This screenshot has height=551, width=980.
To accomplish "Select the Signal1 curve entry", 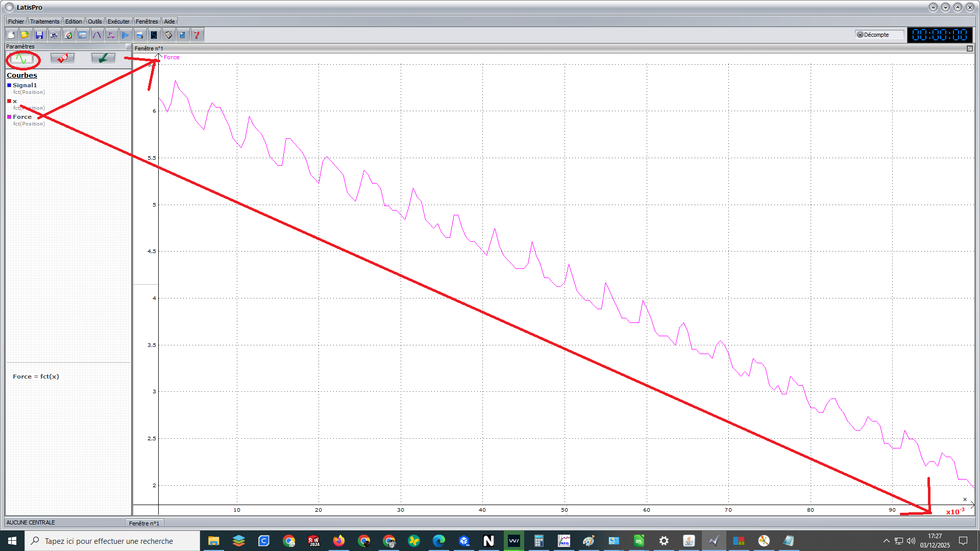I will pyautogui.click(x=24, y=85).
